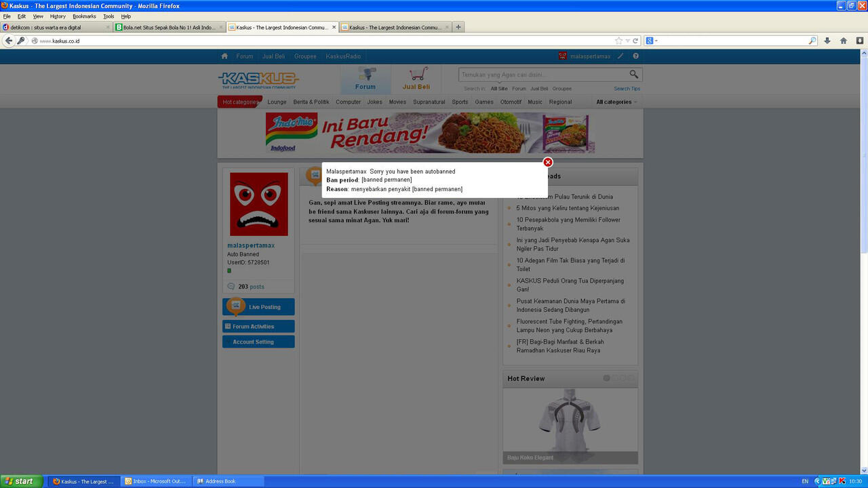Open Hot categories tab
Screen dimensions: 868x488
point(240,102)
